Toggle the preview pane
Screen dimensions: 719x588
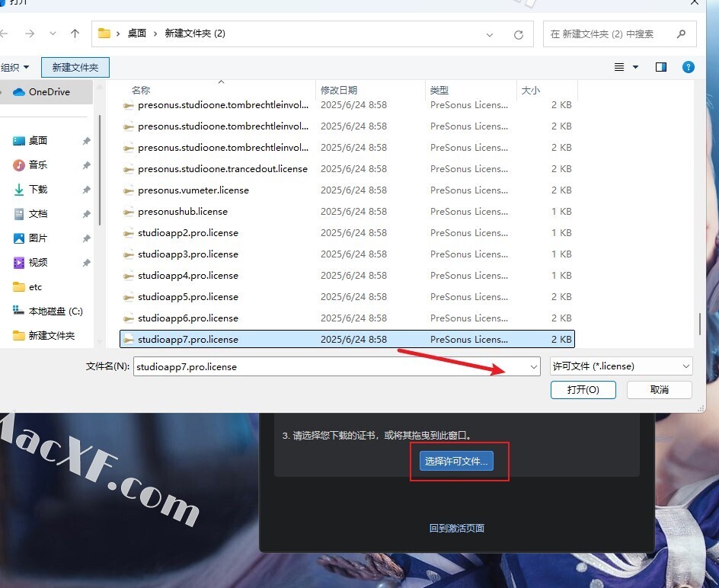click(x=661, y=68)
